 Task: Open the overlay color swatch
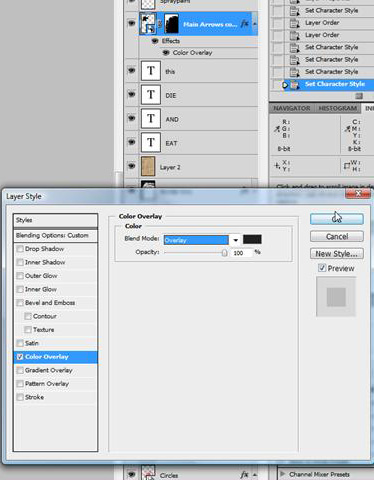[252, 239]
